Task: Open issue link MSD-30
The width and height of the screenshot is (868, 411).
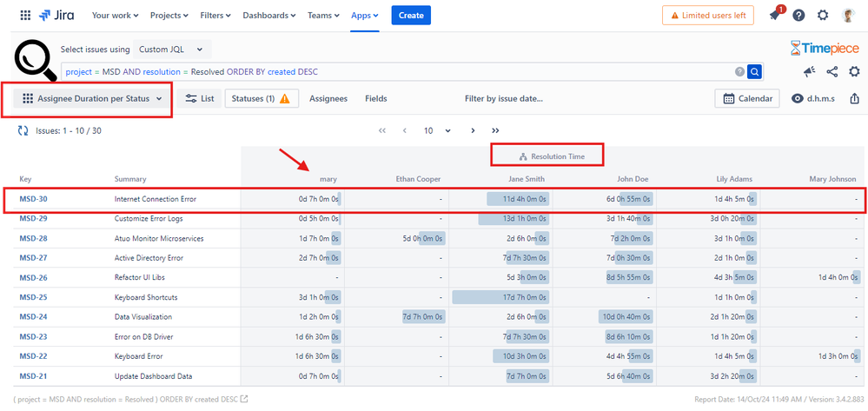Action: 33,198
